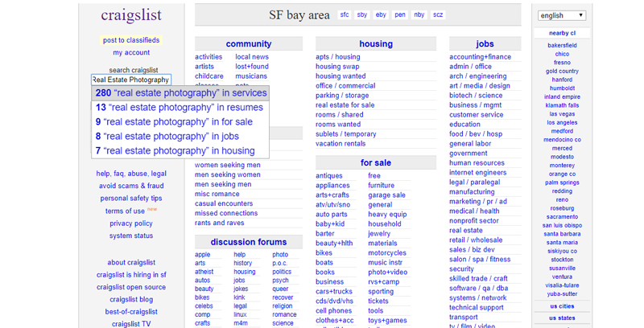Go to nearby site las vegas

[x=562, y=114]
